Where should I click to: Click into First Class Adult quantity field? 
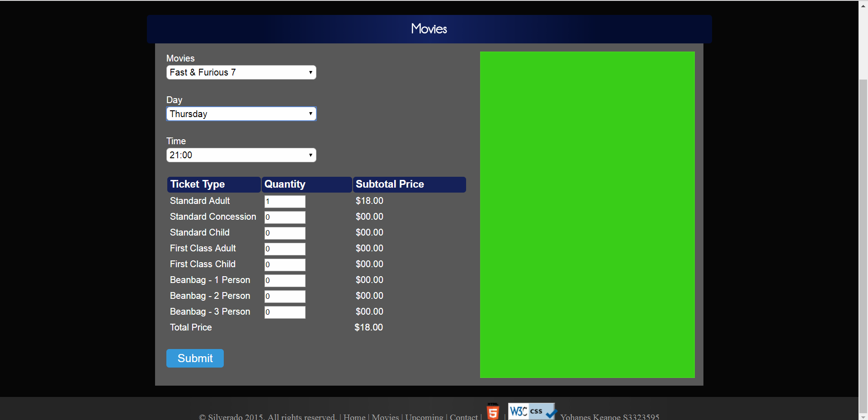(x=285, y=249)
